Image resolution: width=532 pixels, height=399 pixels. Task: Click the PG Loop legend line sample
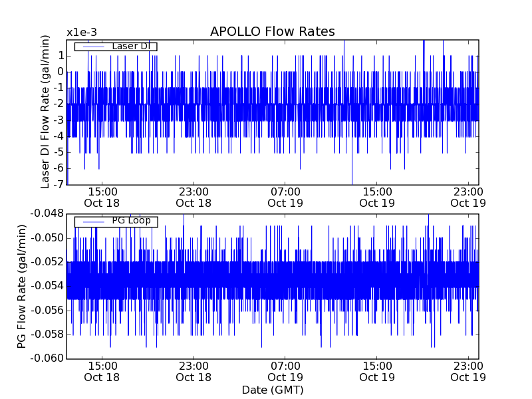click(x=94, y=222)
